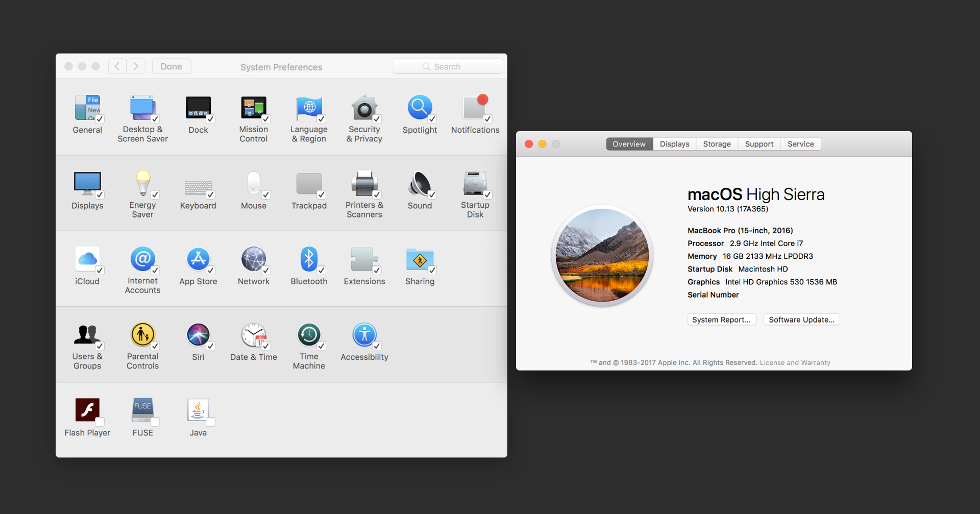Viewport: 980px width, 514px height.
Task: Click the Version 10.13 (17A365) text
Action: pos(728,209)
